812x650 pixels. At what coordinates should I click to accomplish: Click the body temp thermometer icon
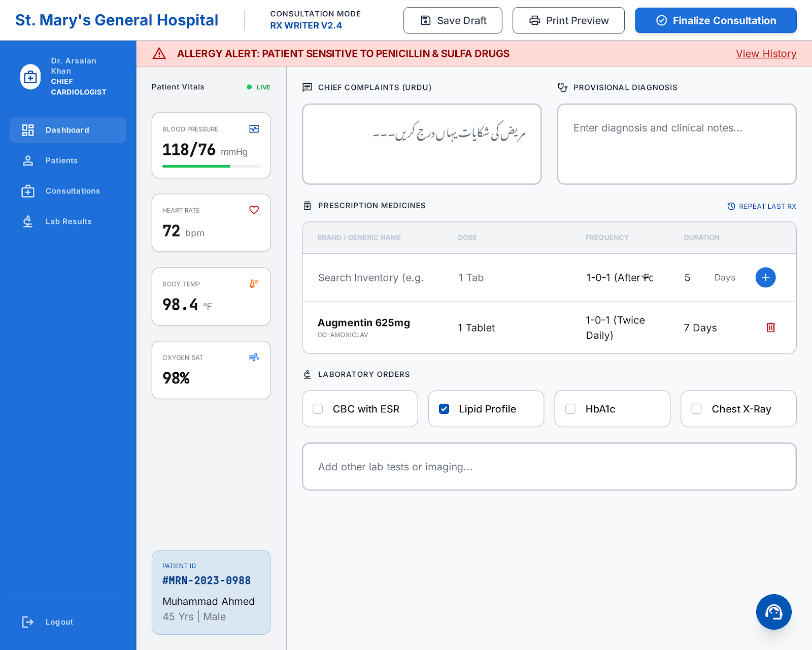pos(254,284)
